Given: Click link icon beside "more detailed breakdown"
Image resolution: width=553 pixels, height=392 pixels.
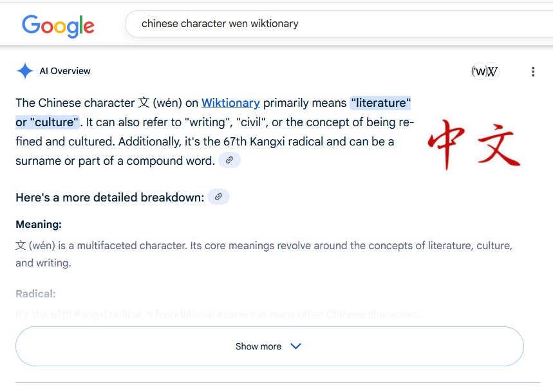Looking at the screenshot, I should (218, 197).
